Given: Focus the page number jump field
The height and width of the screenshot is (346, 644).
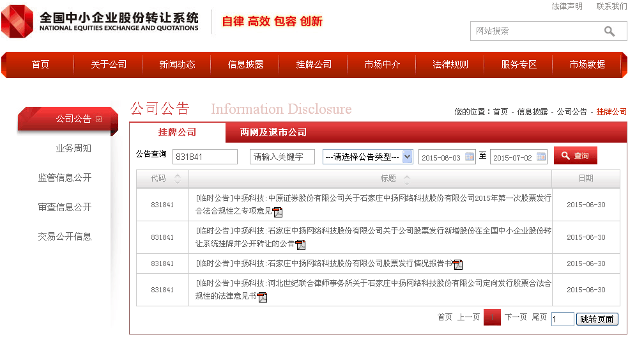Looking at the screenshot, I should coord(563,319).
